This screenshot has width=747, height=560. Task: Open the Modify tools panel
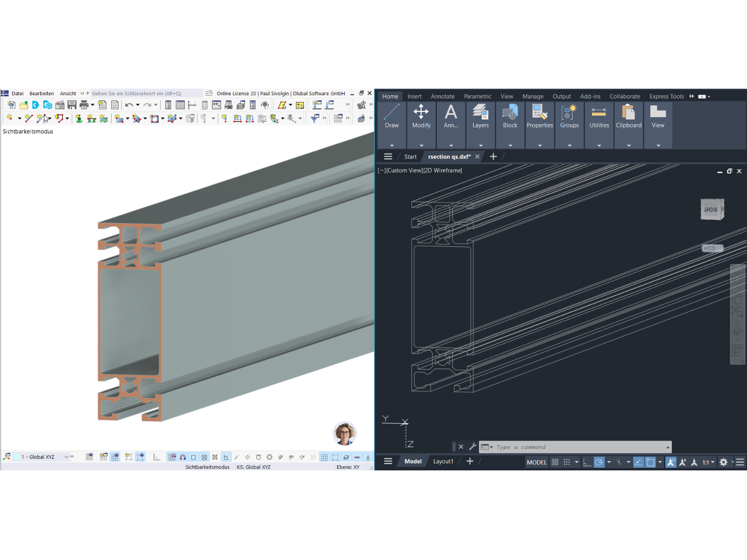421,117
